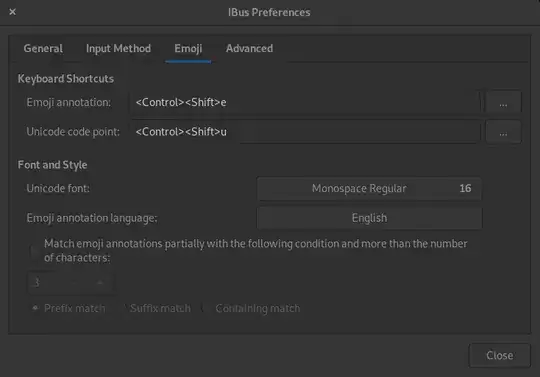Click the Close button
Screen dimensions: 540x377
tap(499, 355)
